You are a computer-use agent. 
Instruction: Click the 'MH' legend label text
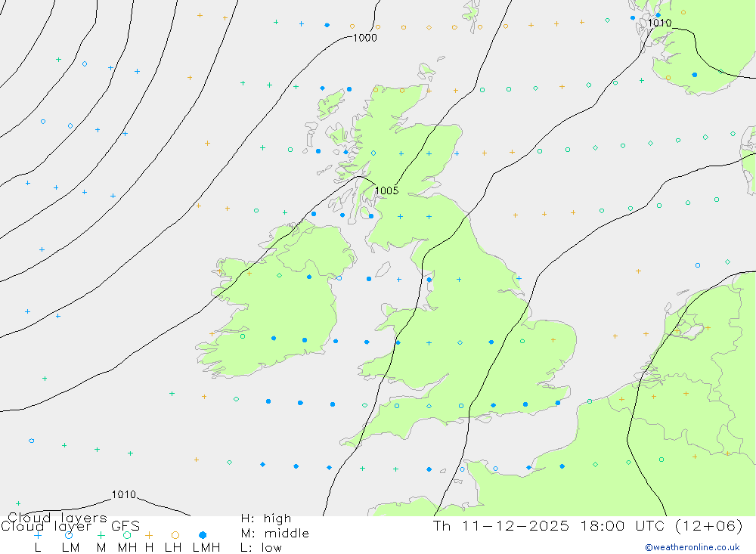[x=127, y=548]
